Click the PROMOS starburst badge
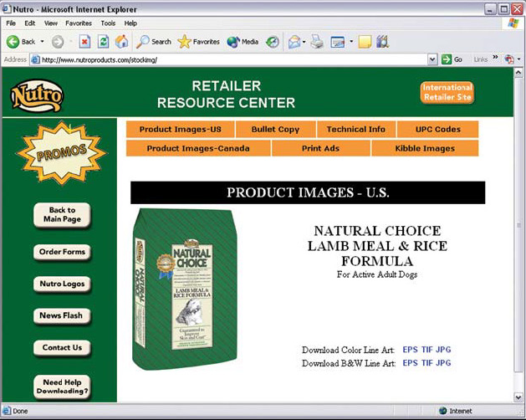Image resolution: width=526 pixels, height=420 pixels. tap(61, 153)
